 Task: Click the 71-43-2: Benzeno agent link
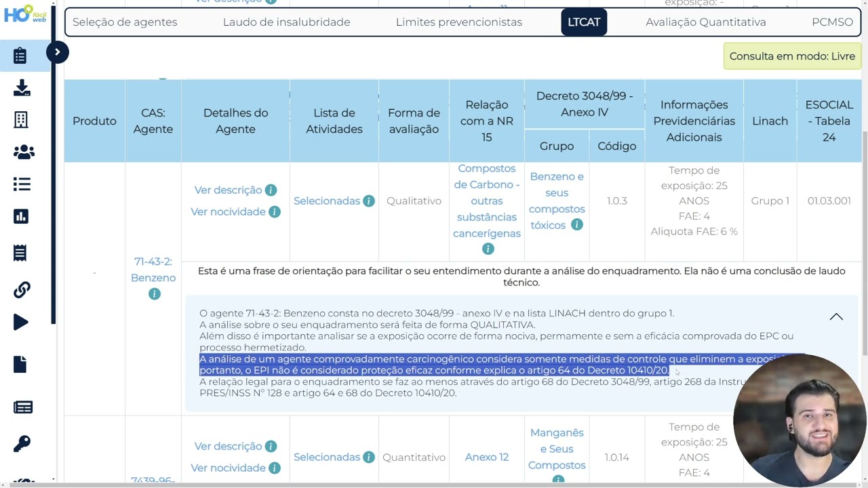point(155,270)
